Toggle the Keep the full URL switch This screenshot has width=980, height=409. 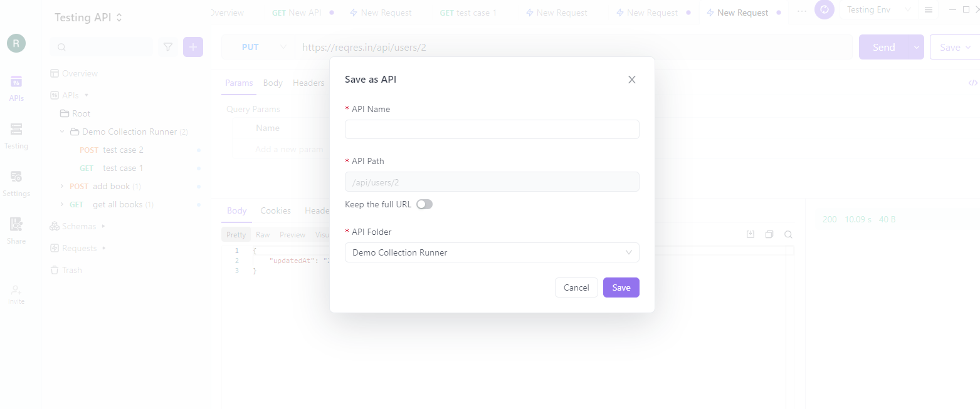tap(424, 204)
